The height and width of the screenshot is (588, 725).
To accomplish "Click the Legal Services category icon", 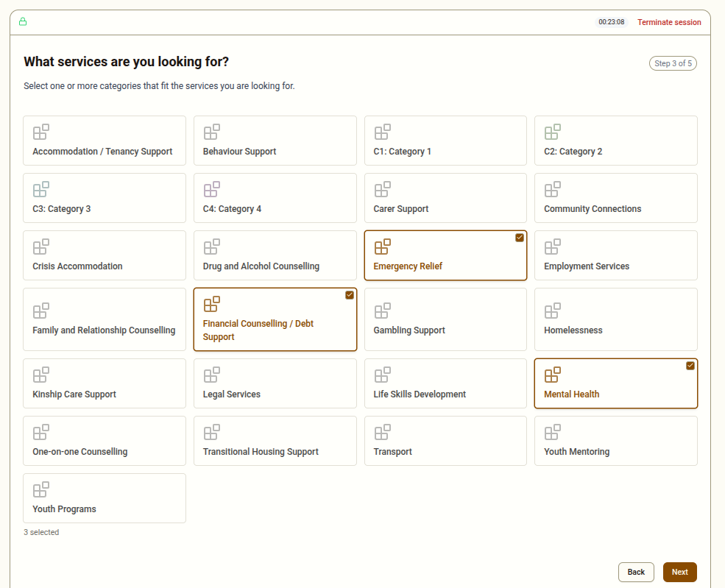I will click(211, 374).
